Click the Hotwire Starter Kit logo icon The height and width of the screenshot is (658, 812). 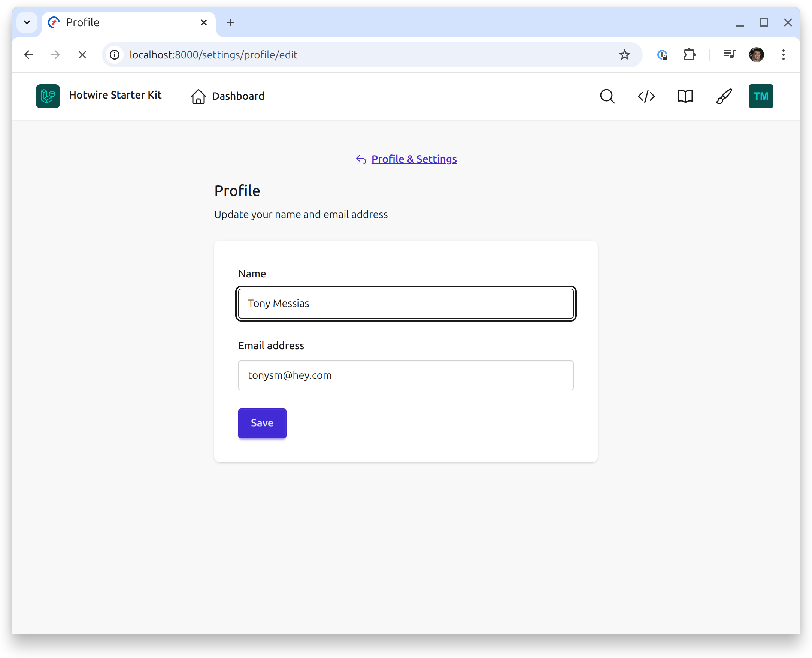(x=48, y=96)
